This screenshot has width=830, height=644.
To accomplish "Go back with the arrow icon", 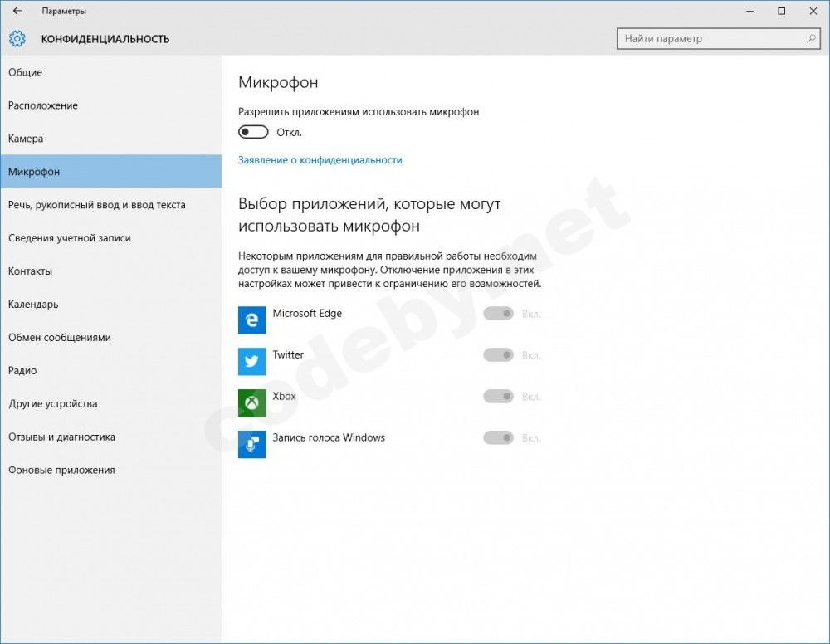I will 17,11.
